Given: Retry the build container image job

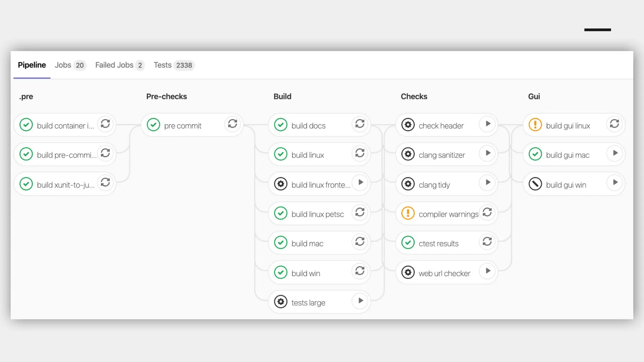Looking at the screenshot, I should click(105, 124).
